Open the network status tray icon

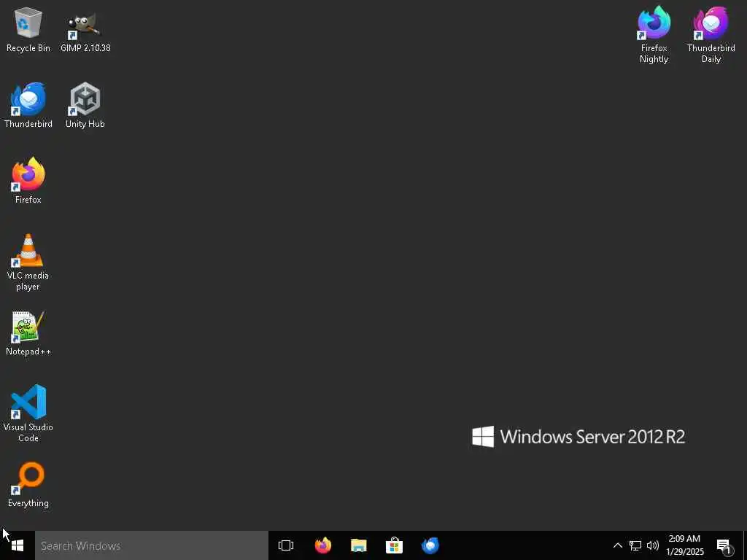635,545
